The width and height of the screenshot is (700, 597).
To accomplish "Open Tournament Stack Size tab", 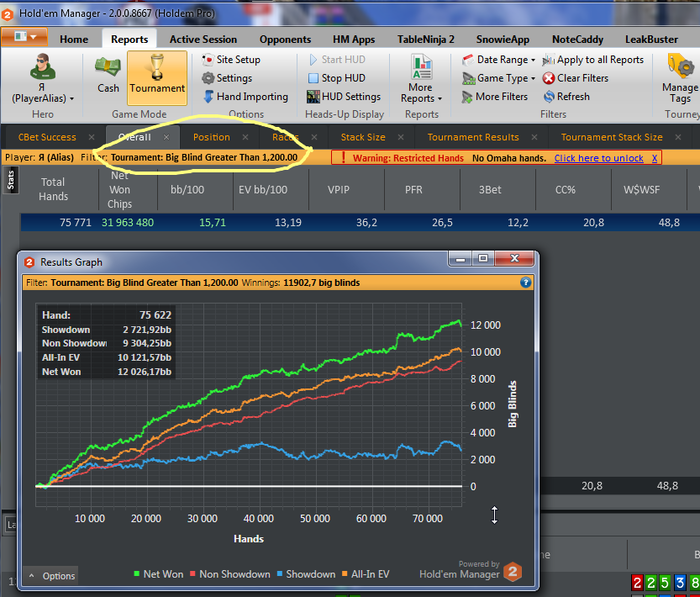I will pyautogui.click(x=612, y=137).
